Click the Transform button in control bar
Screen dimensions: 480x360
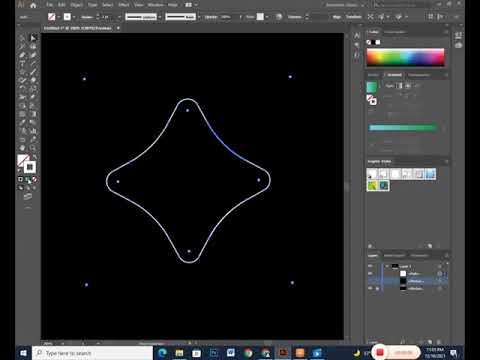(x=354, y=17)
